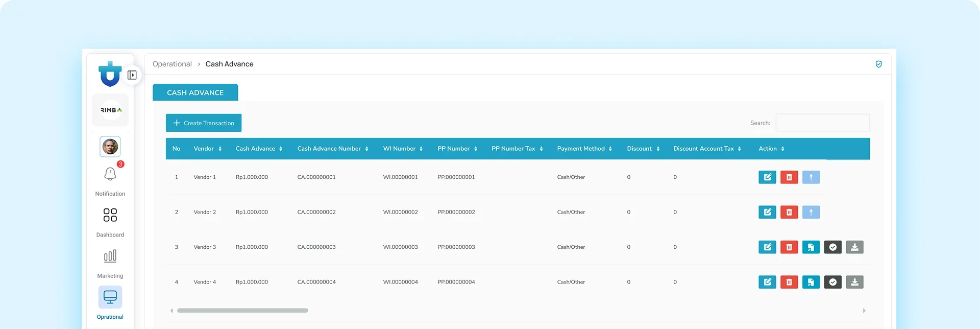Screen dimensions: 980x329
Task: Download the Vendor 4 record
Action: tap(855, 282)
